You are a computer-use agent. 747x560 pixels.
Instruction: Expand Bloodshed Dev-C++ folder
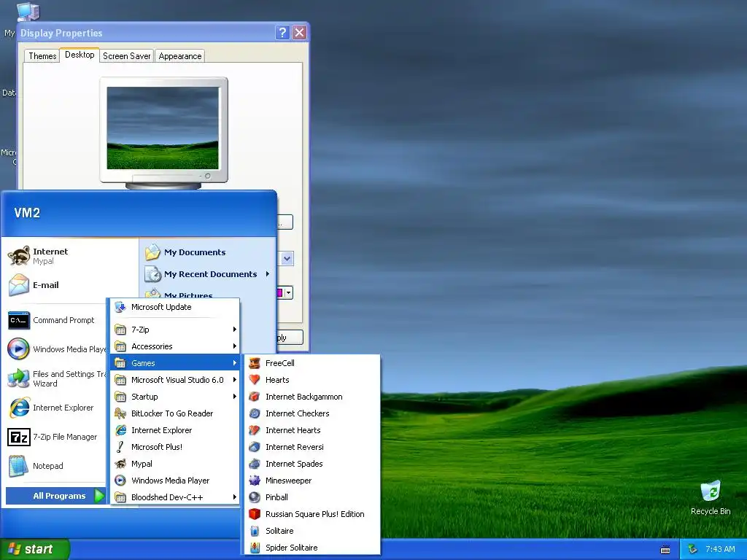pyautogui.click(x=175, y=497)
